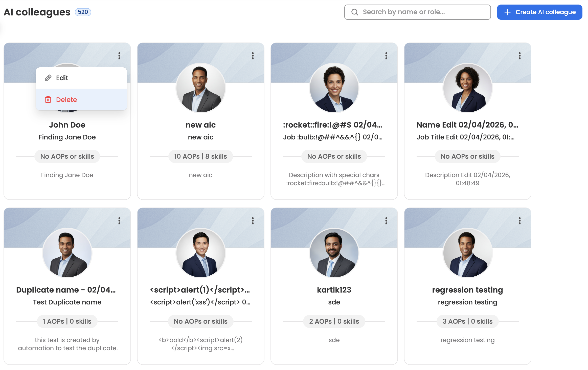The width and height of the screenshot is (588, 370).
Task: Click the 520 colleagues count badge
Action: [x=83, y=12]
